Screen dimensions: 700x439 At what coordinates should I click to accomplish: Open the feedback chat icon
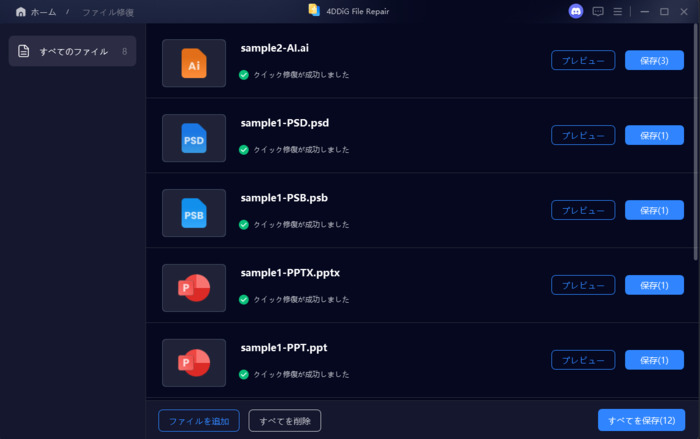point(598,12)
